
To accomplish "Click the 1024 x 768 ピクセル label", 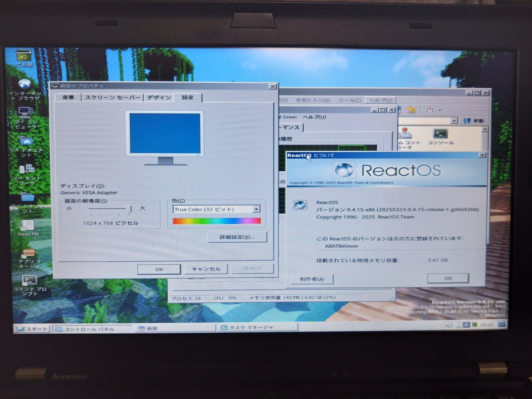I will pos(111,223).
